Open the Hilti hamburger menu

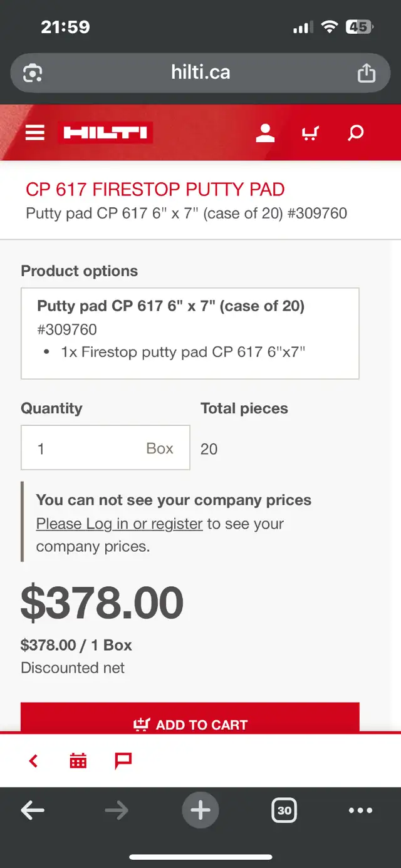click(x=35, y=133)
